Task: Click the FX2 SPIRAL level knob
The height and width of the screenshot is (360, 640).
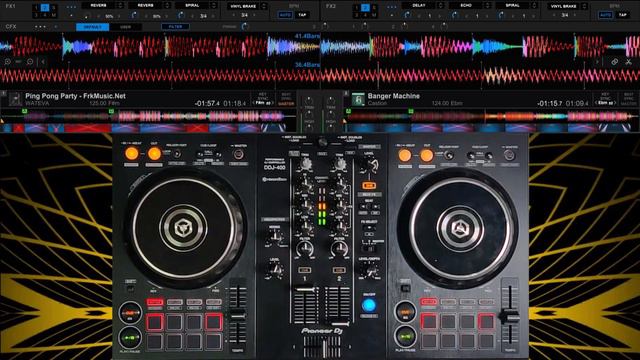Action: pos(501,15)
